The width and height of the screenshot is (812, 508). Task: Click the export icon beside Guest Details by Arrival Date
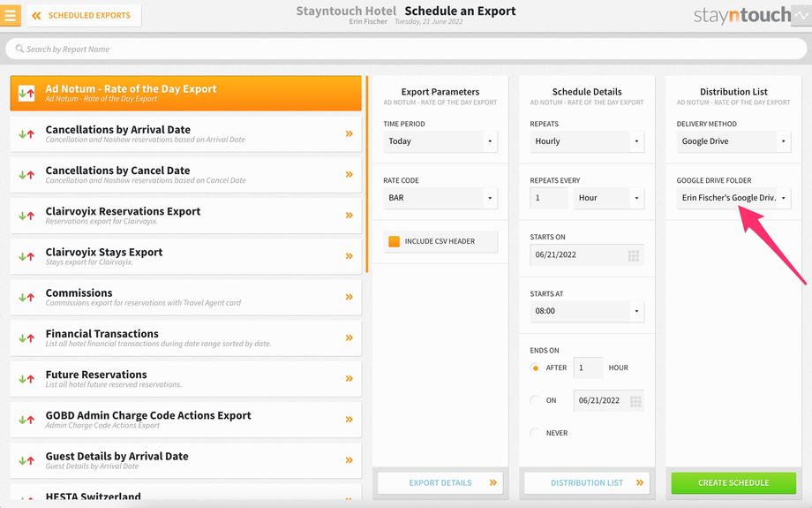click(26, 461)
